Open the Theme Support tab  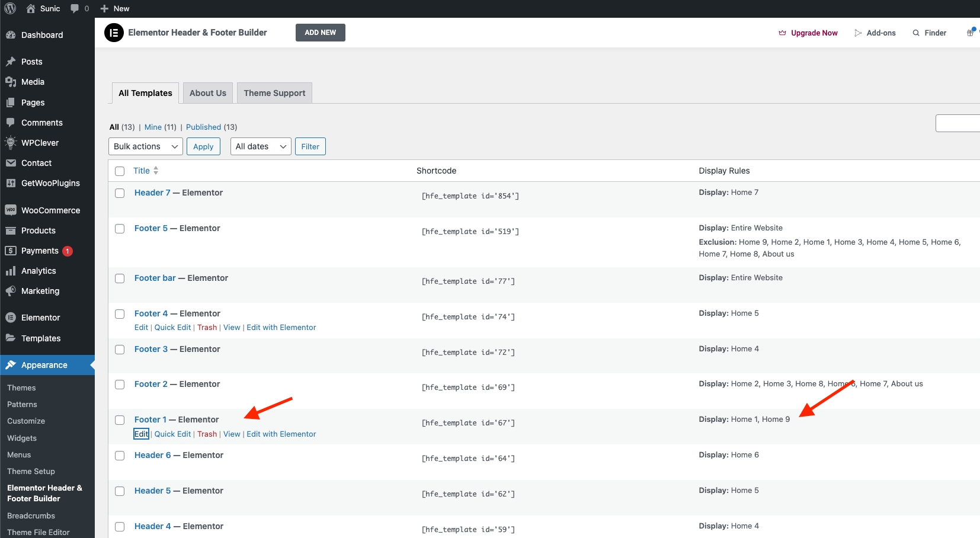tap(274, 93)
